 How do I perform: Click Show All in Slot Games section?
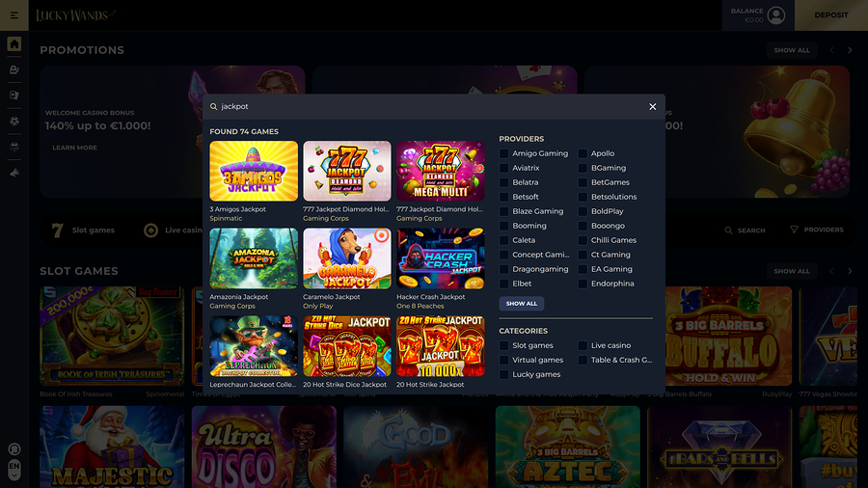[792, 271]
